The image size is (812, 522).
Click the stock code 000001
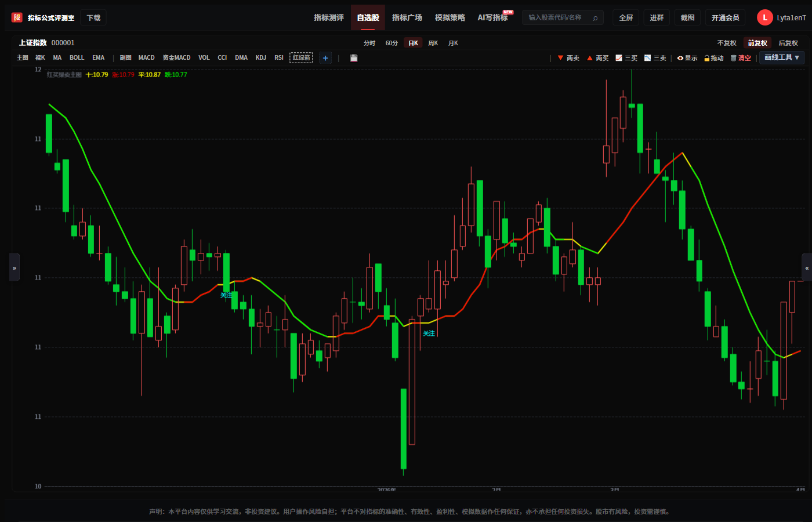pyautogui.click(x=63, y=43)
